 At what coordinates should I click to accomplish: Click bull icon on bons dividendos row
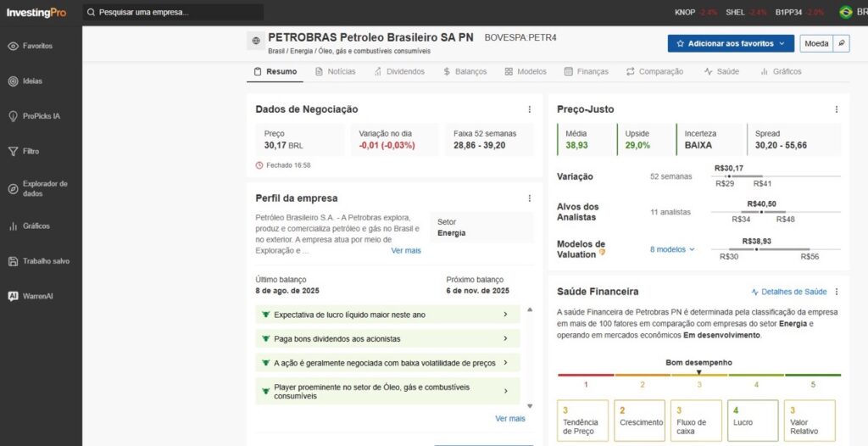pos(265,338)
